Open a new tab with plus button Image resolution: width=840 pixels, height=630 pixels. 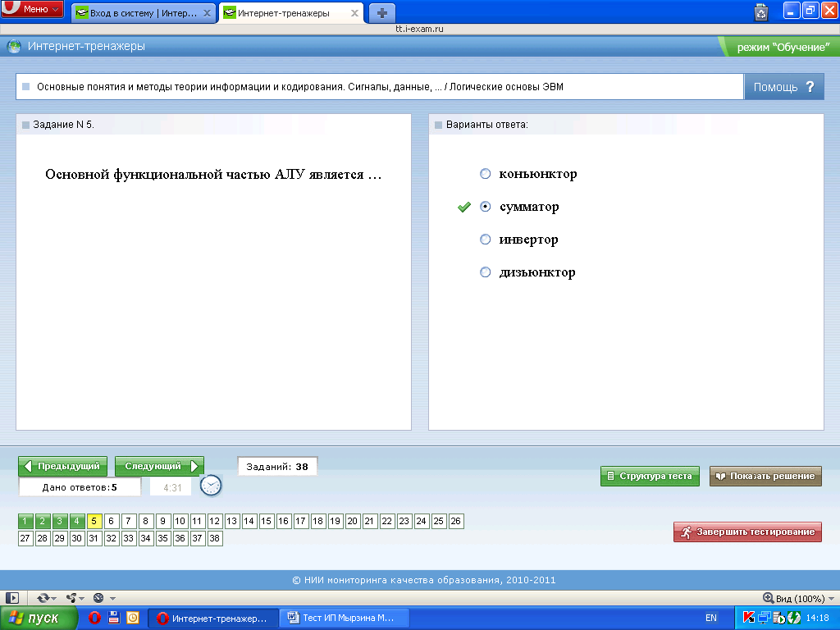[x=382, y=13]
